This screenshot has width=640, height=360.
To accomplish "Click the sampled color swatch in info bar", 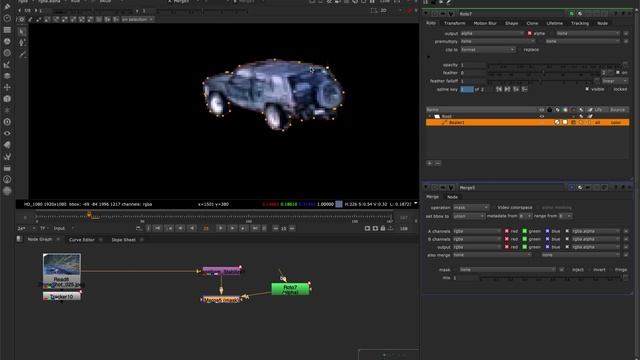I will 339,204.
